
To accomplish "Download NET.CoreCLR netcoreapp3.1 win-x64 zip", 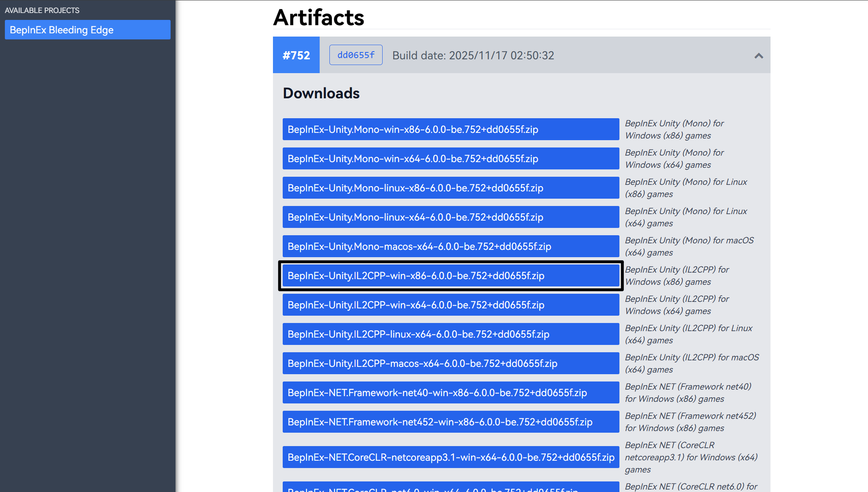I will tap(450, 457).
